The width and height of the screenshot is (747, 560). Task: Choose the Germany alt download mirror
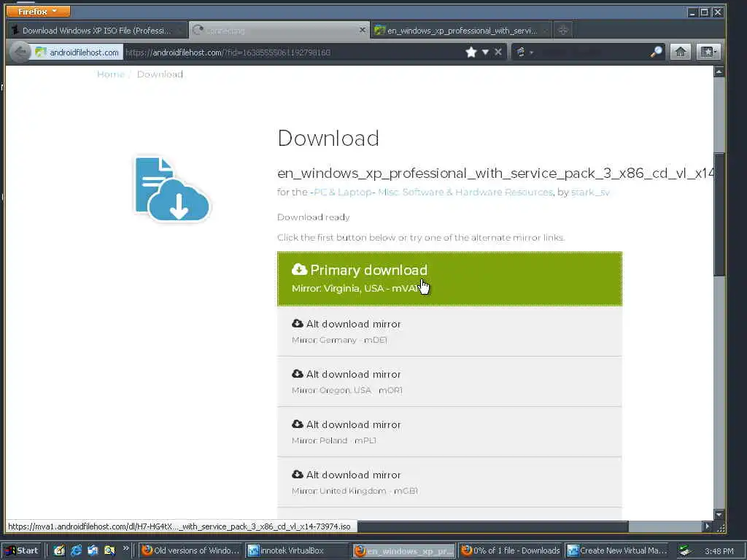pyautogui.click(x=449, y=332)
